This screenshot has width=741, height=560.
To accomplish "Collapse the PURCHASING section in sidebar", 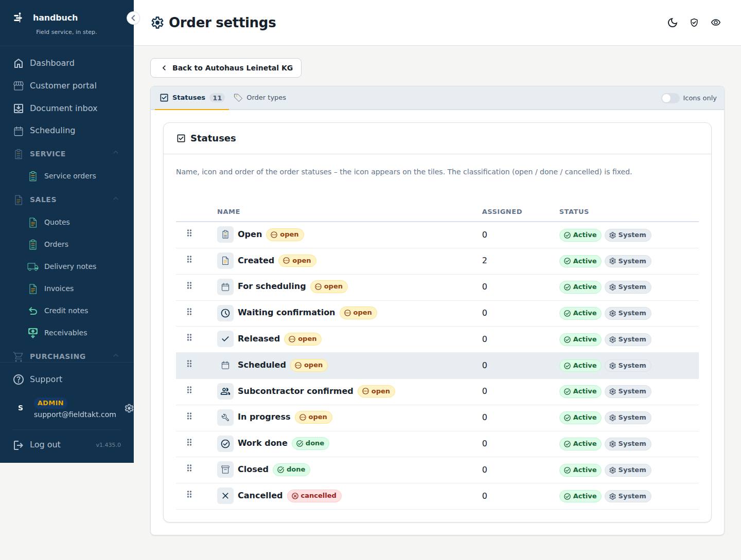I will pyautogui.click(x=116, y=356).
